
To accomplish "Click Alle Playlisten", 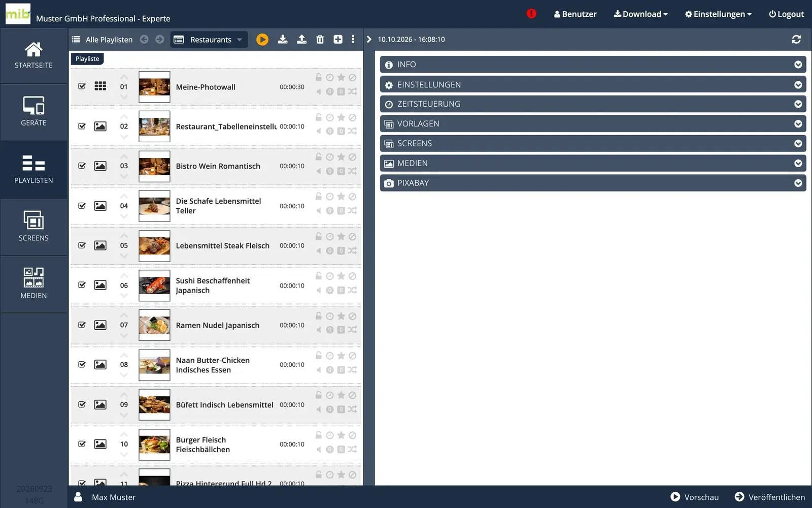I will (x=102, y=40).
